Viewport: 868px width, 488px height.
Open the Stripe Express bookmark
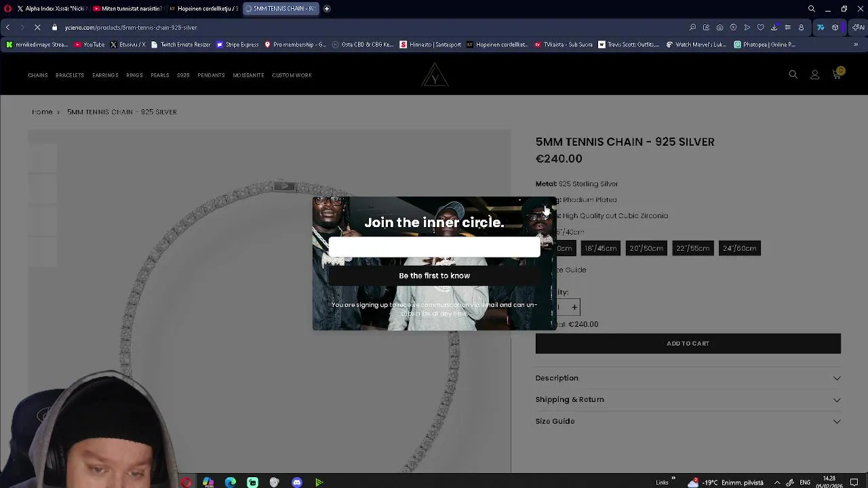237,45
